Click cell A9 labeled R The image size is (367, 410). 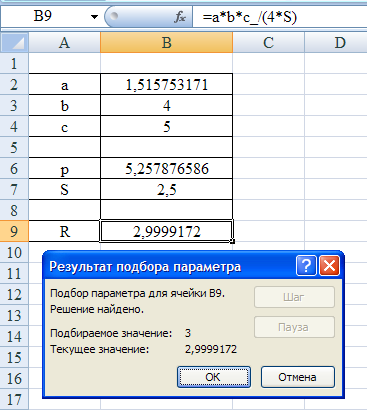64,231
